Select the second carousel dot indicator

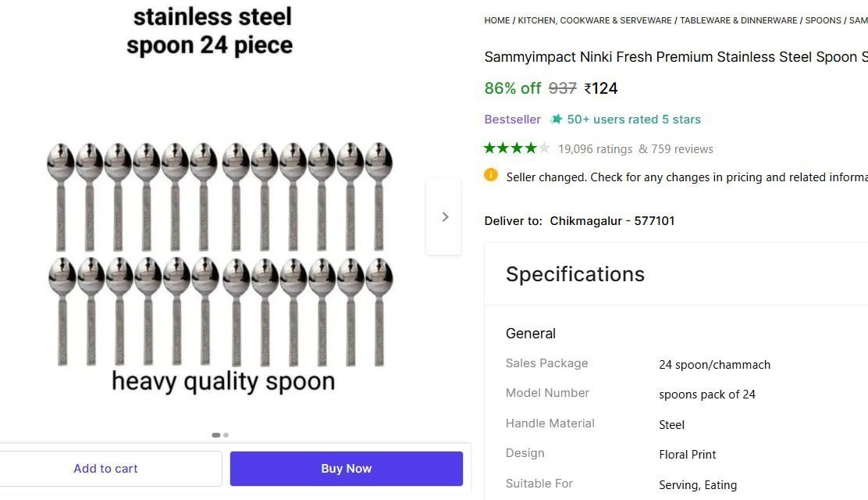click(226, 435)
